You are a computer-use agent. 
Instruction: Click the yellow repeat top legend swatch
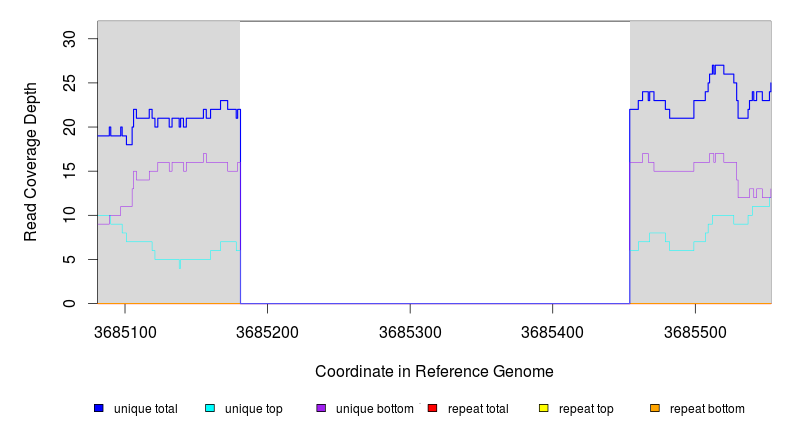coord(544,408)
